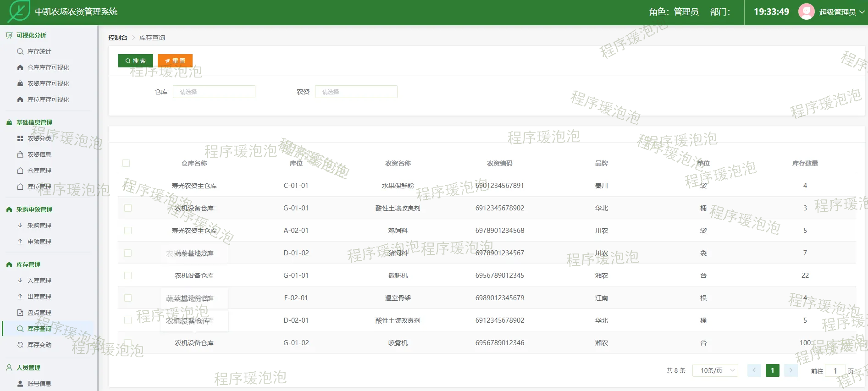Click the 申领管理 upload arrow icon
The width and height of the screenshot is (868, 391).
tap(20, 242)
